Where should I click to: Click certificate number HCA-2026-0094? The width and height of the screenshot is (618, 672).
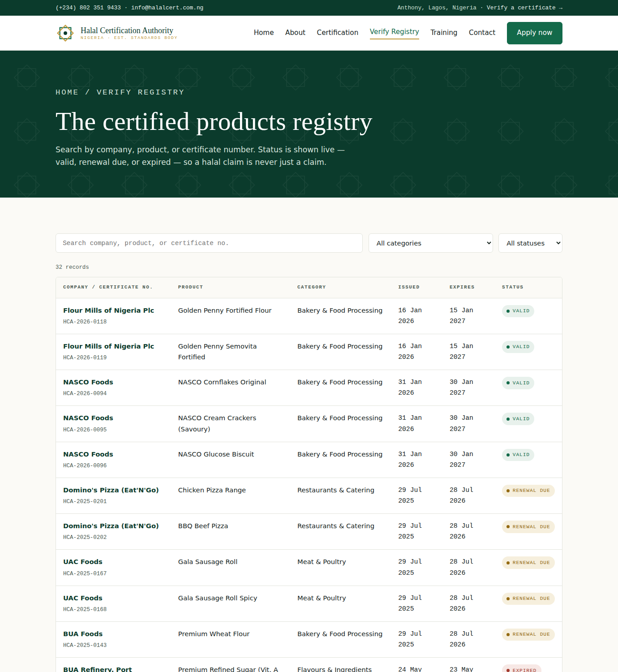point(85,393)
